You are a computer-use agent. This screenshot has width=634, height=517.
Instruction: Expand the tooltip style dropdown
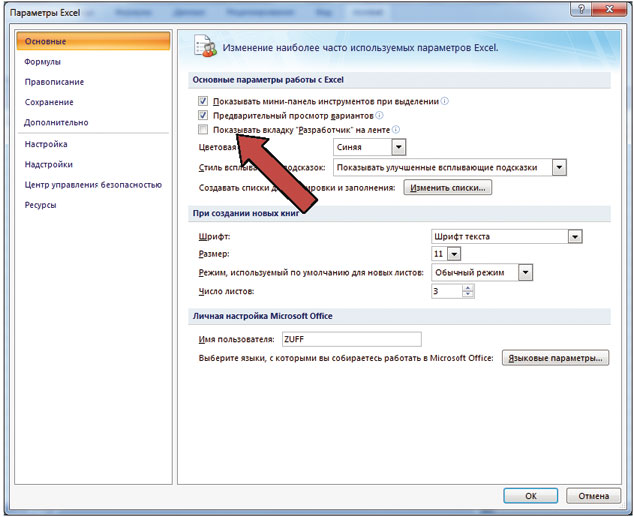[x=559, y=167]
